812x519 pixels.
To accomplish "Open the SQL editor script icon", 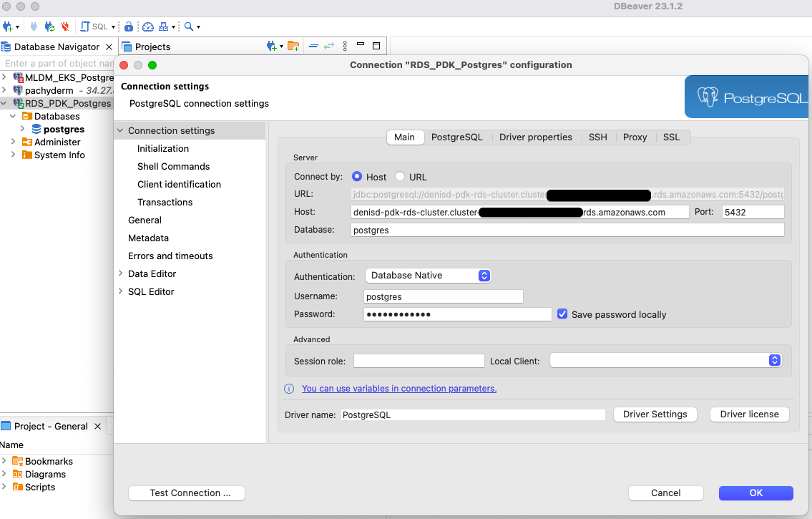I will click(85, 26).
